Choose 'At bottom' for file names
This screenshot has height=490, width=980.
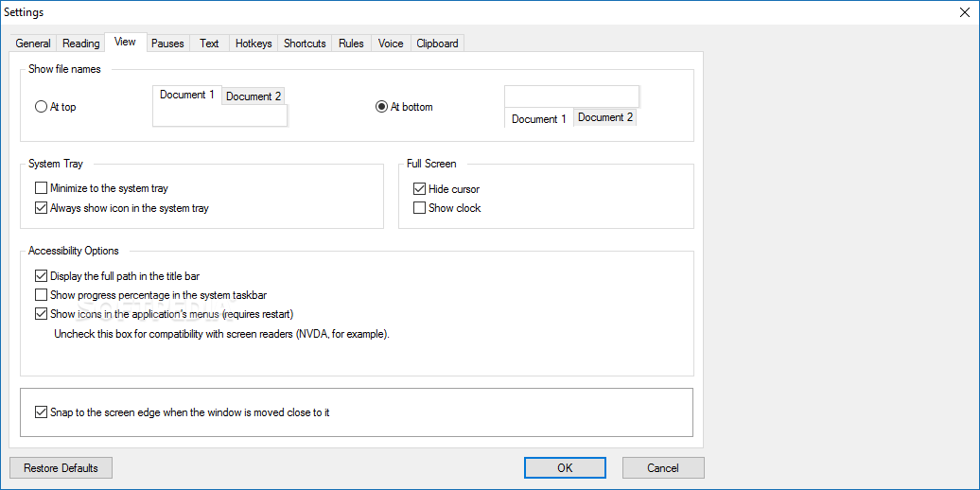click(x=382, y=107)
